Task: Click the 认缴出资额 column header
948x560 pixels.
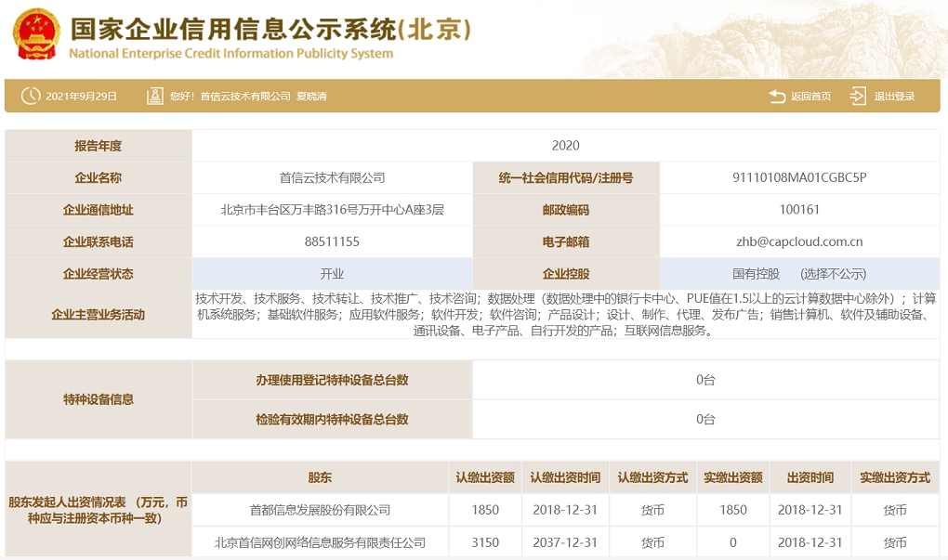Action: tap(485, 477)
